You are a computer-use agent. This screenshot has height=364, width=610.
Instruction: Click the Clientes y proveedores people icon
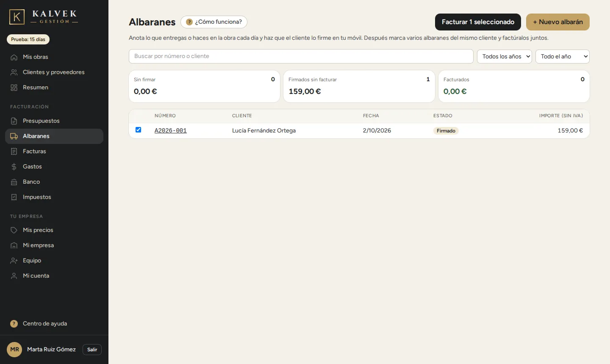14,72
